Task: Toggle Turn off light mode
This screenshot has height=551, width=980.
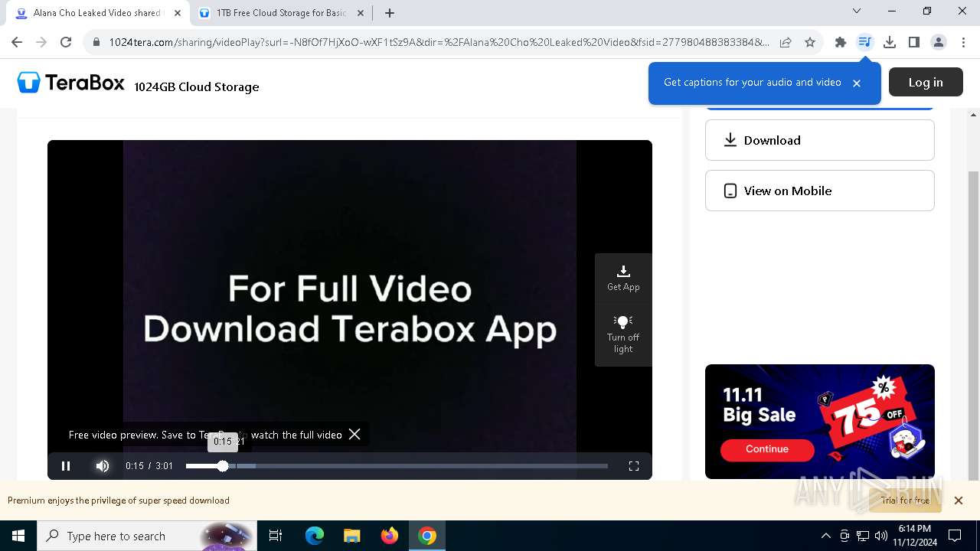Action: tap(623, 334)
